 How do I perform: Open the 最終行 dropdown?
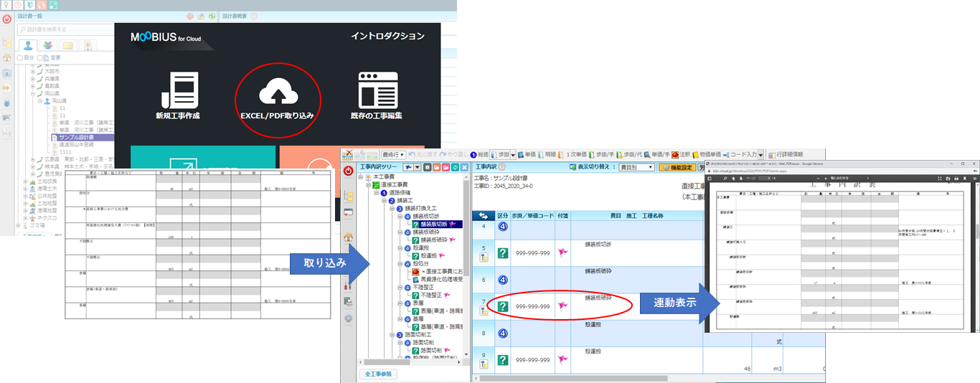click(394, 154)
